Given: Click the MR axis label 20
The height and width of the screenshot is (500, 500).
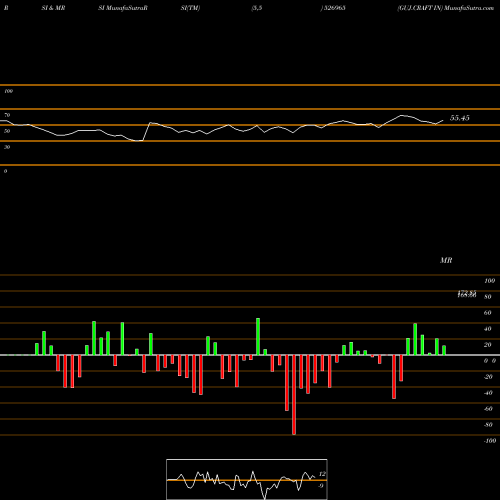Looking at the screenshot, I should click(x=488, y=345).
